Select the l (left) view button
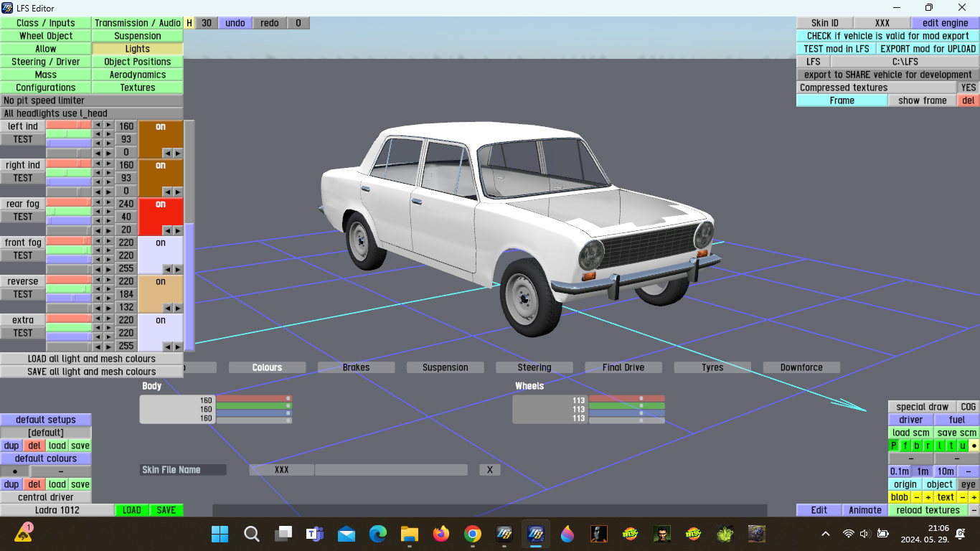Viewport: 980px width, 551px height. 940,446
